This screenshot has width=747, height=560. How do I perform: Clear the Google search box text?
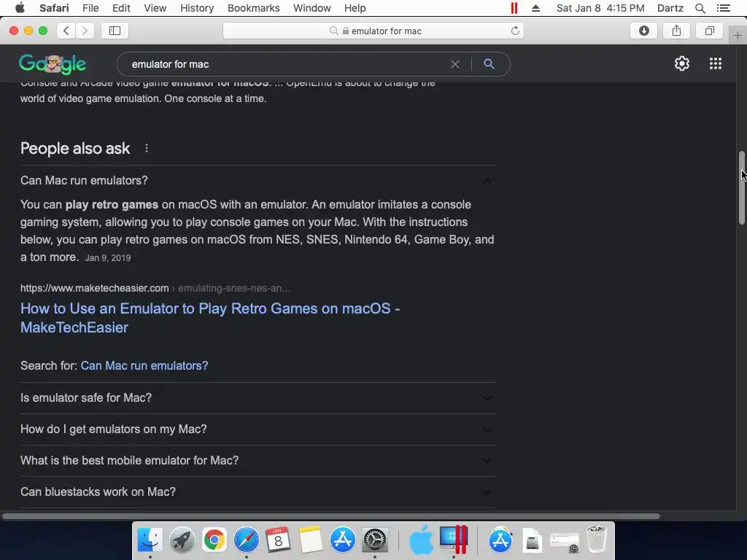tap(455, 64)
